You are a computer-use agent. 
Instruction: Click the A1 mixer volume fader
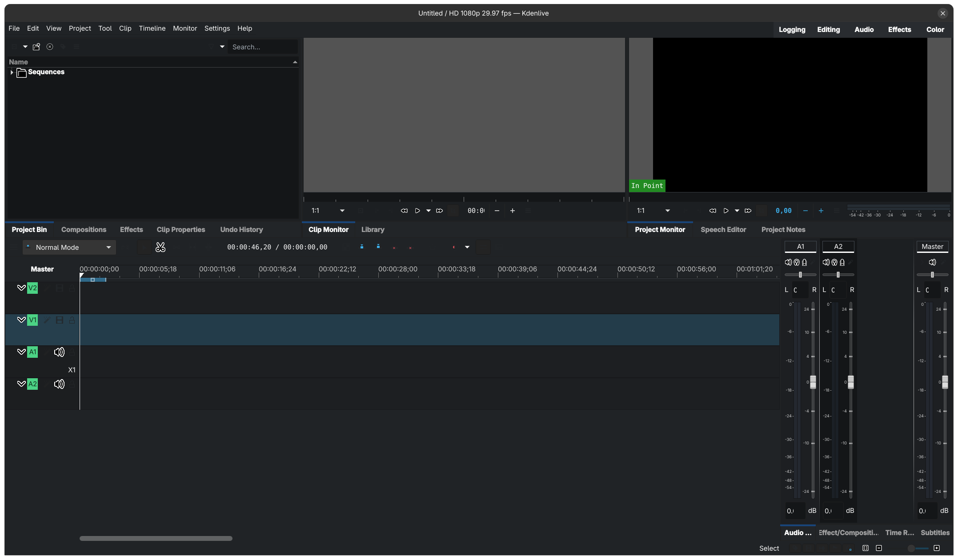pyautogui.click(x=813, y=382)
